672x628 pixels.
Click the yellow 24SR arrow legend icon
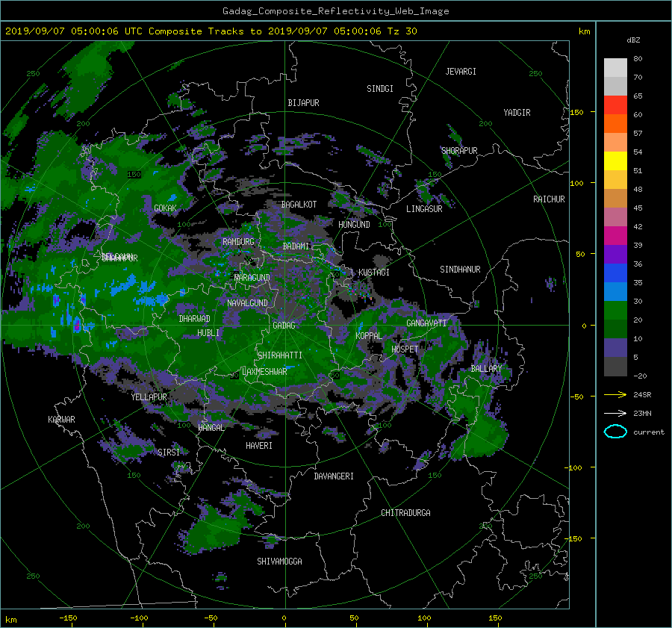pos(615,394)
